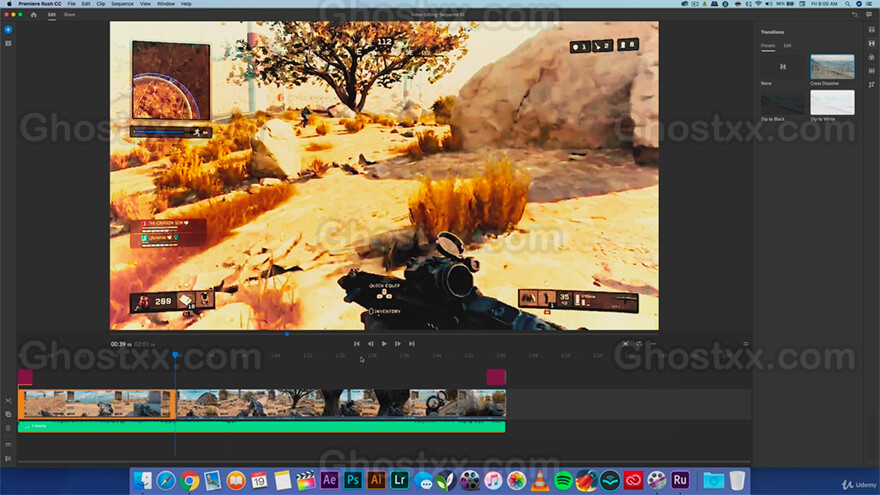The height and width of the screenshot is (495, 880).
Task: Open the Edit menu in menu bar
Action: pyautogui.click(x=86, y=4)
